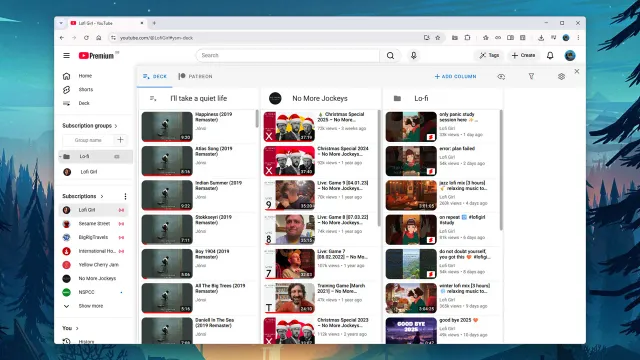Open the browser tab search dropdown

(61, 23)
